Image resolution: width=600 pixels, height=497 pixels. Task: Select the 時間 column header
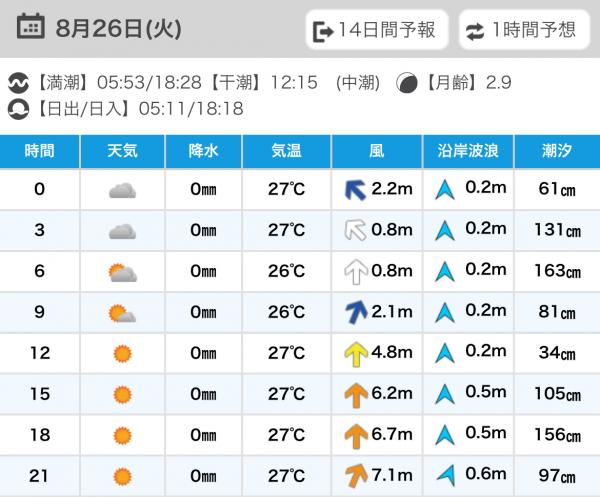[x=39, y=151]
